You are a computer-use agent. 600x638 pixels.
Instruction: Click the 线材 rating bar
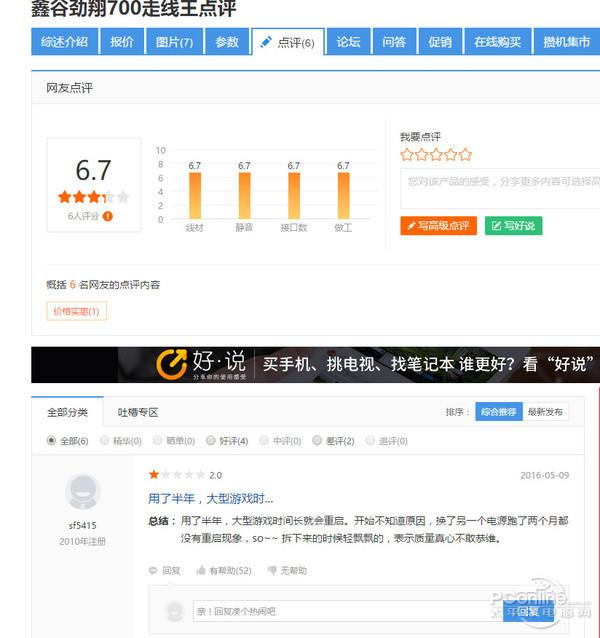pos(195,196)
